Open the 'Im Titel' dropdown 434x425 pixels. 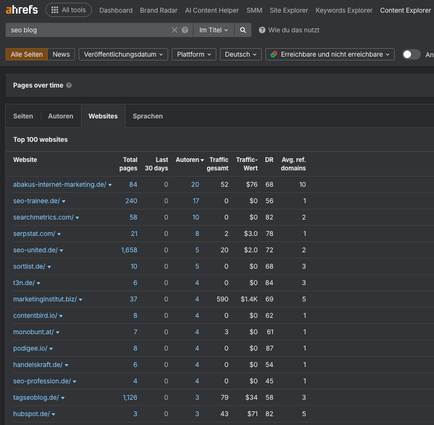[x=214, y=30]
